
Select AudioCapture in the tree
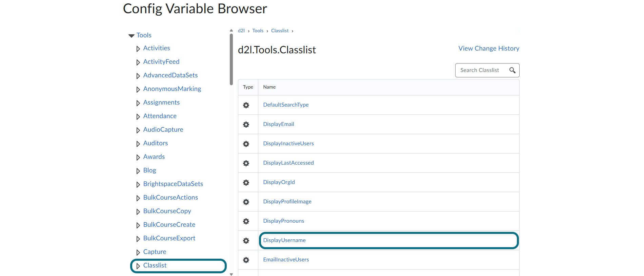pyautogui.click(x=163, y=130)
